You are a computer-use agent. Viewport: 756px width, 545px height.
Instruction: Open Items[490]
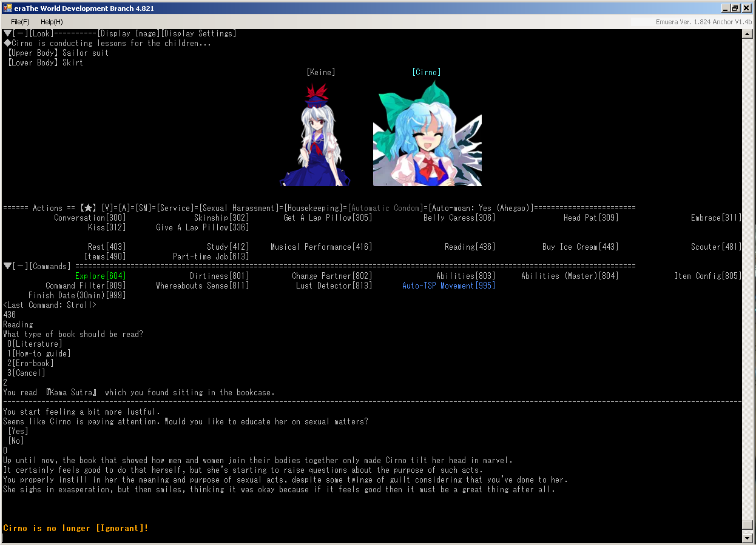(x=104, y=256)
